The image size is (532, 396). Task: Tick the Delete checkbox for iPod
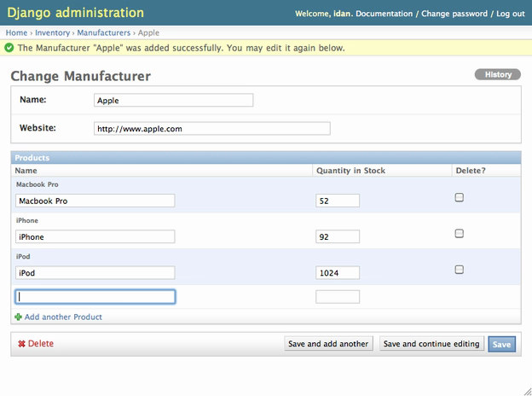coord(459,270)
